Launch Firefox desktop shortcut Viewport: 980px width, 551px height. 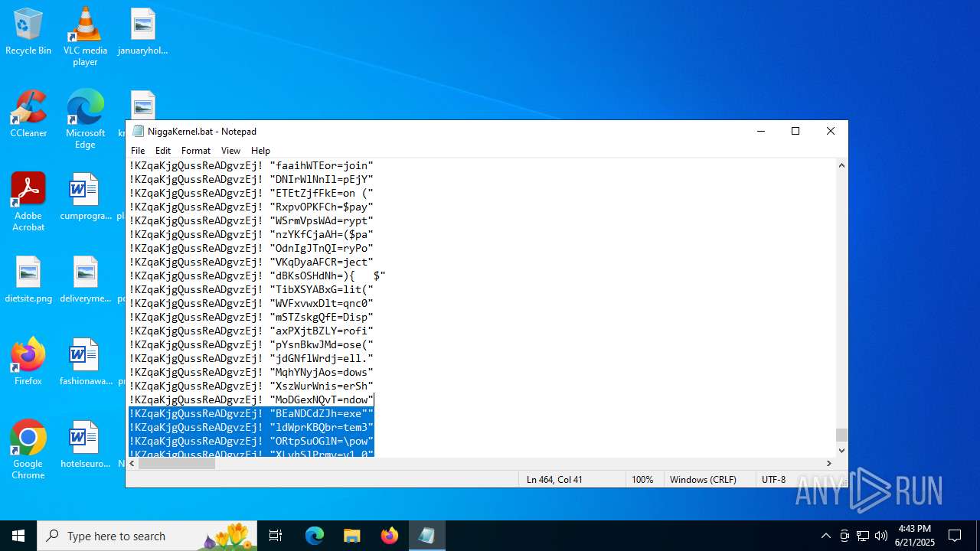tap(28, 363)
